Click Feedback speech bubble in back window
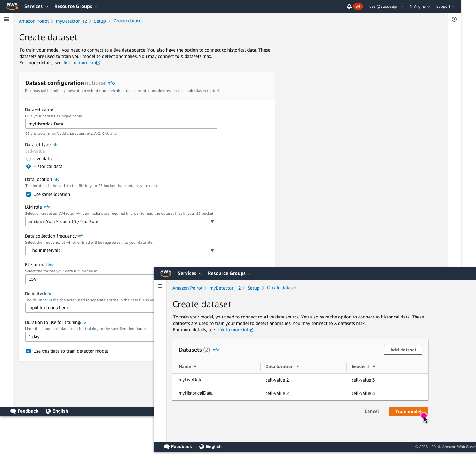This screenshot has width=476, height=467. 13,411
